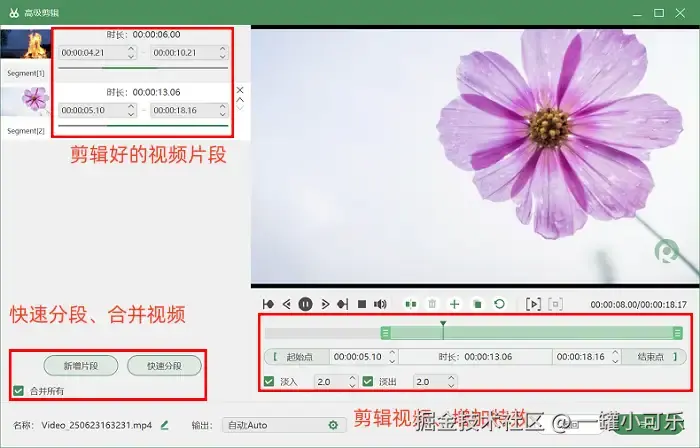Stop the video playback
The height and width of the screenshot is (448, 700).
click(362, 304)
